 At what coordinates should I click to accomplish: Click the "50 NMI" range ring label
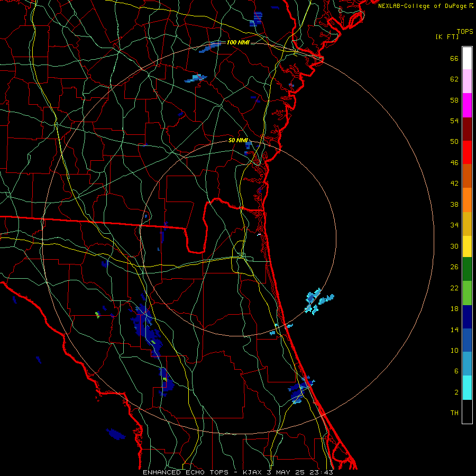(x=238, y=140)
